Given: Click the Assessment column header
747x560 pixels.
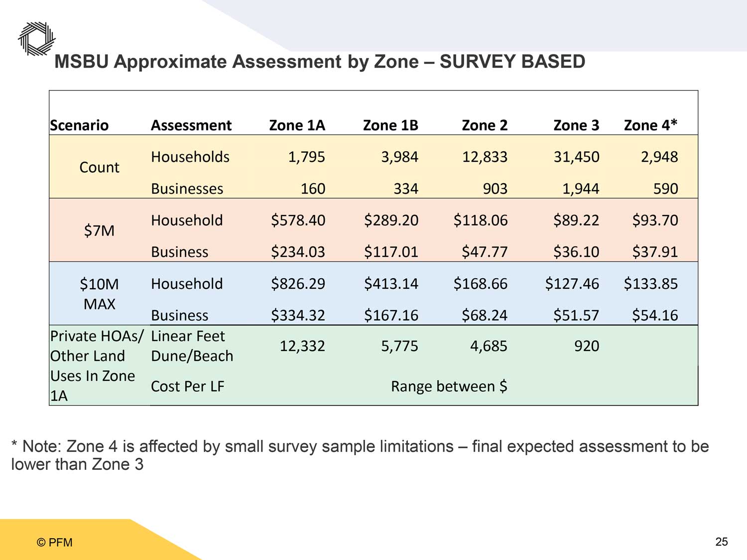Looking at the screenshot, I should [x=191, y=125].
